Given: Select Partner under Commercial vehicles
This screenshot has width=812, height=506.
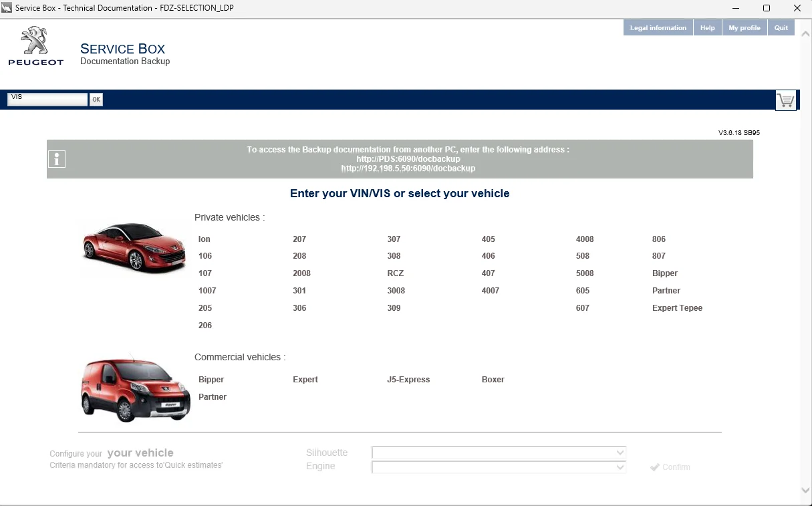Looking at the screenshot, I should [x=213, y=397].
